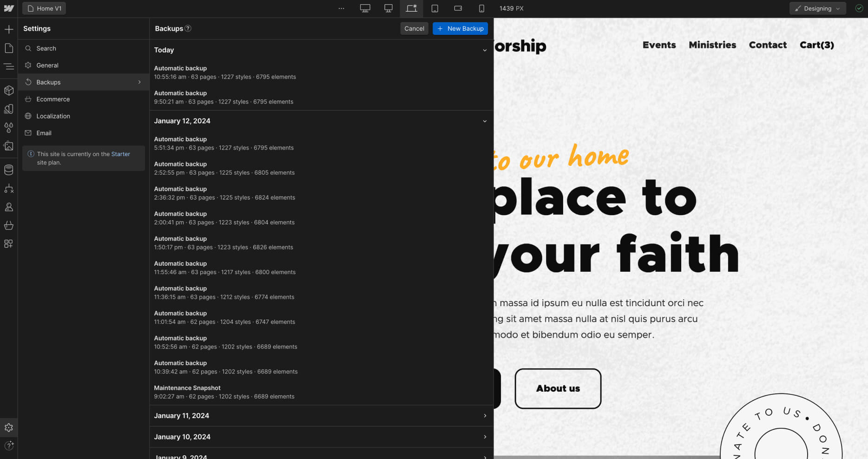The image size is (868, 459).
Task: Click the Home V1 page breadcrumb
Action: pos(44,8)
